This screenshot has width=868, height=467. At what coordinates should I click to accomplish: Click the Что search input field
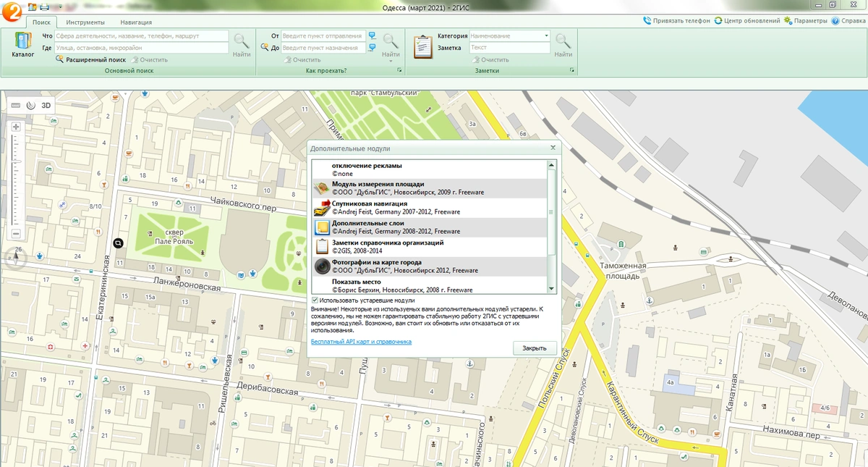pyautogui.click(x=141, y=35)
